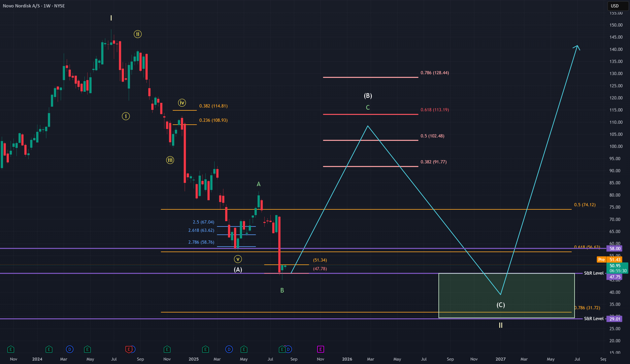Click the Novo Nordisk A/S chart title
Image resolution: width=630 pixels, height=364 pixels.
point(21,6)
